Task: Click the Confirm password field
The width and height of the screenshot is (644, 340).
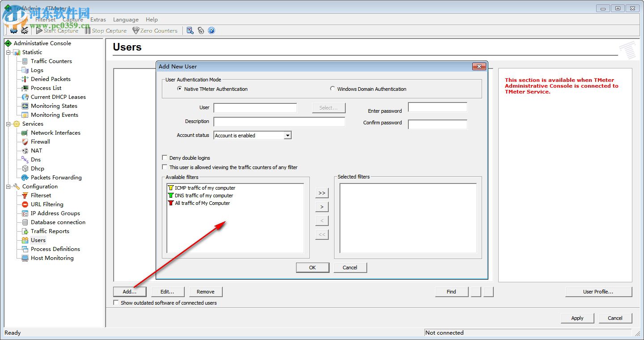Action: [x=438, y=124]
